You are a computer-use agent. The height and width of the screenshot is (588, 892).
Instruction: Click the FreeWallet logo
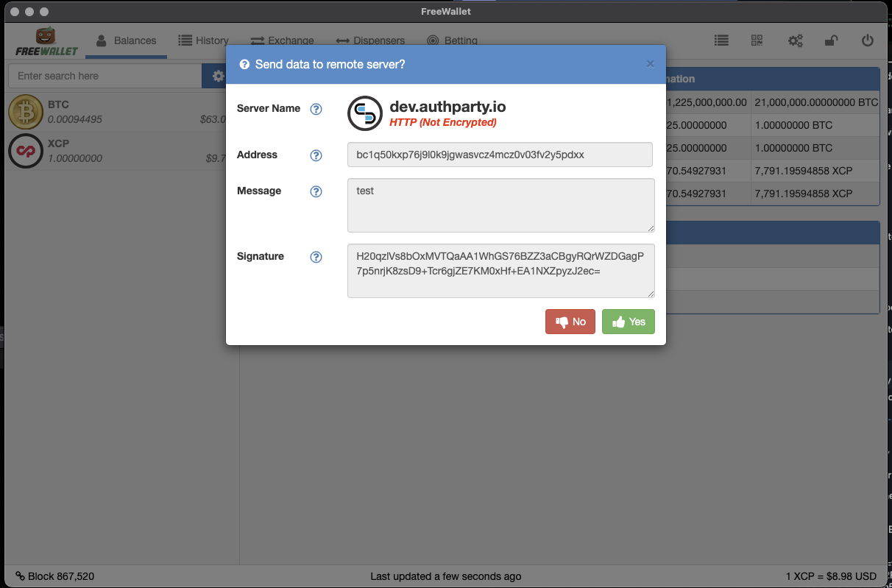coord(46,41)
